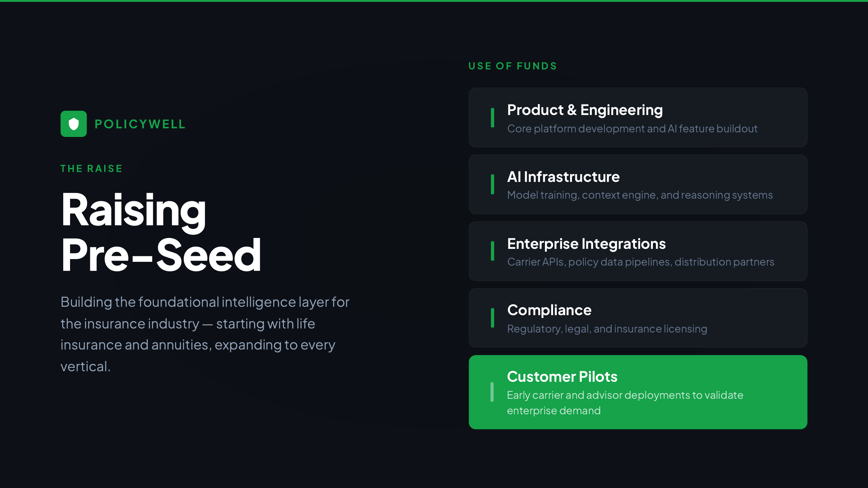Click the USE OF FUNDS section label
Screen dimensions: 868x488
512,66
